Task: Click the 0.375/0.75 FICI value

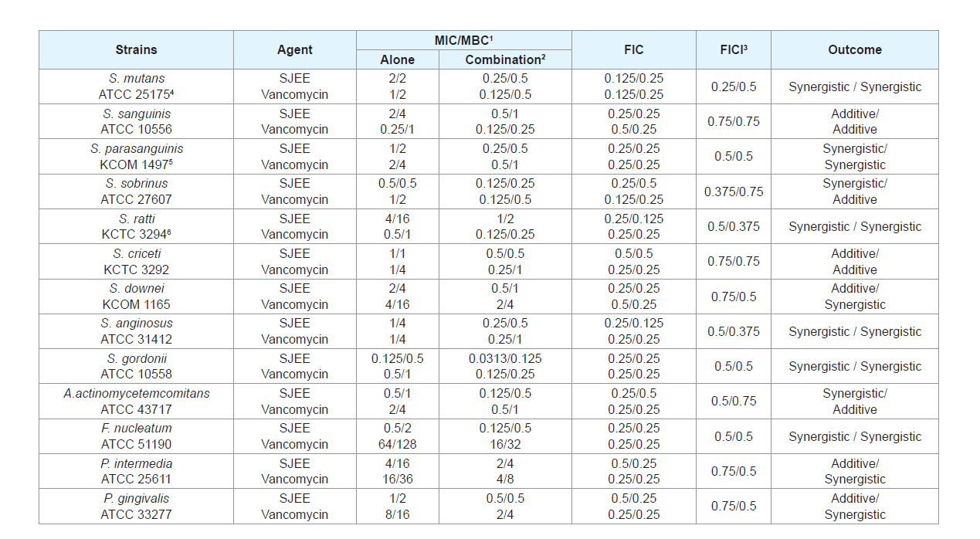Action: 734,192
